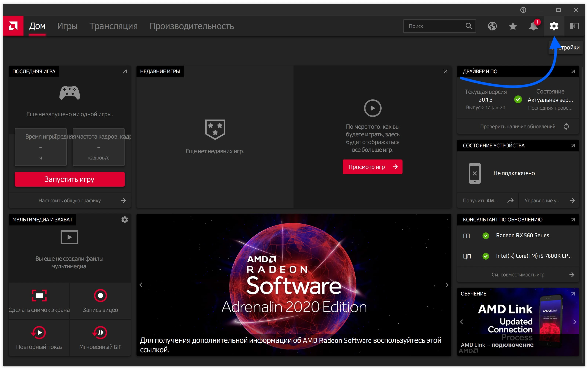Screen dimensions: 588x369
Task: Click the 'Мгновенный GIF' icon
Action: [x=100, y=332]
